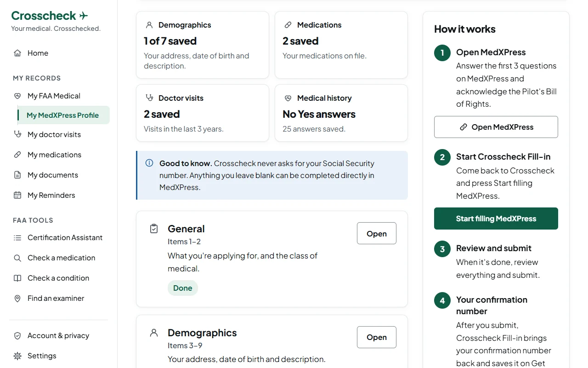Select My MedXPress Profile in sidebar
The image size is (588, 368).
tap(63, 115)
